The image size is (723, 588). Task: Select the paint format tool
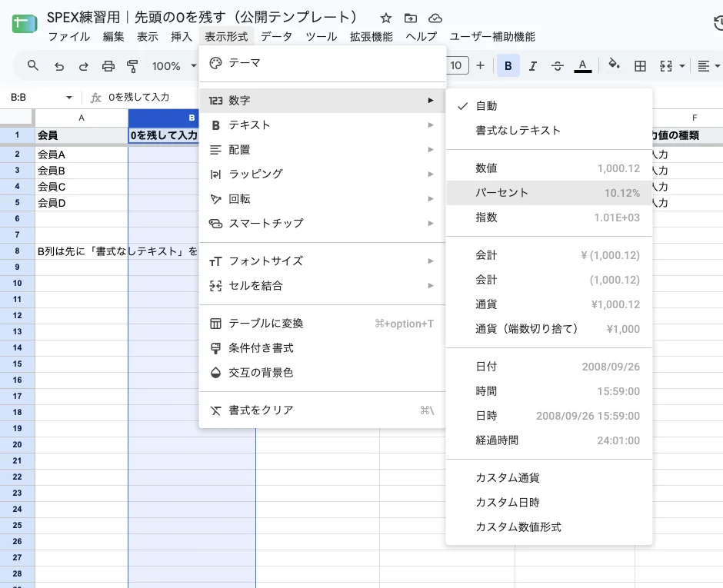point(132,66)
